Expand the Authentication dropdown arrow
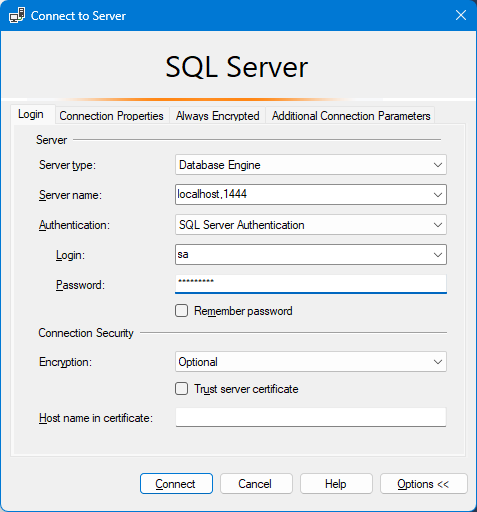 coord(438,225)
